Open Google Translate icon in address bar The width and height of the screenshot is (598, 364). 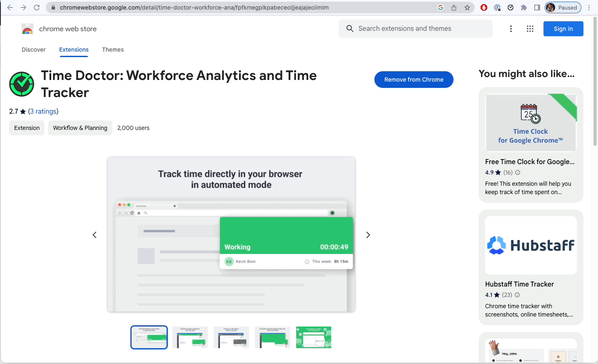pyautogui.click(x=441, y=7)
